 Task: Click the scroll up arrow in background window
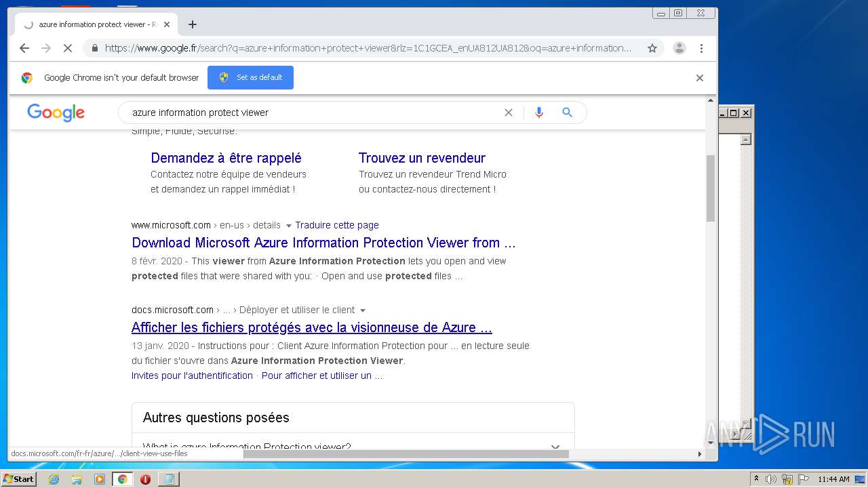click(x=746, y=140)
